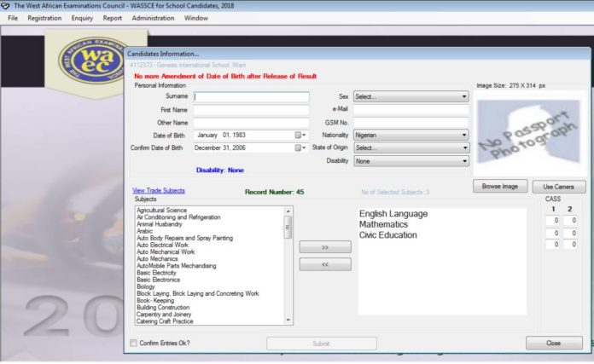Select Catering Craft Practice subject
Screen dimensions: 594x364
(x=165, y=321)
